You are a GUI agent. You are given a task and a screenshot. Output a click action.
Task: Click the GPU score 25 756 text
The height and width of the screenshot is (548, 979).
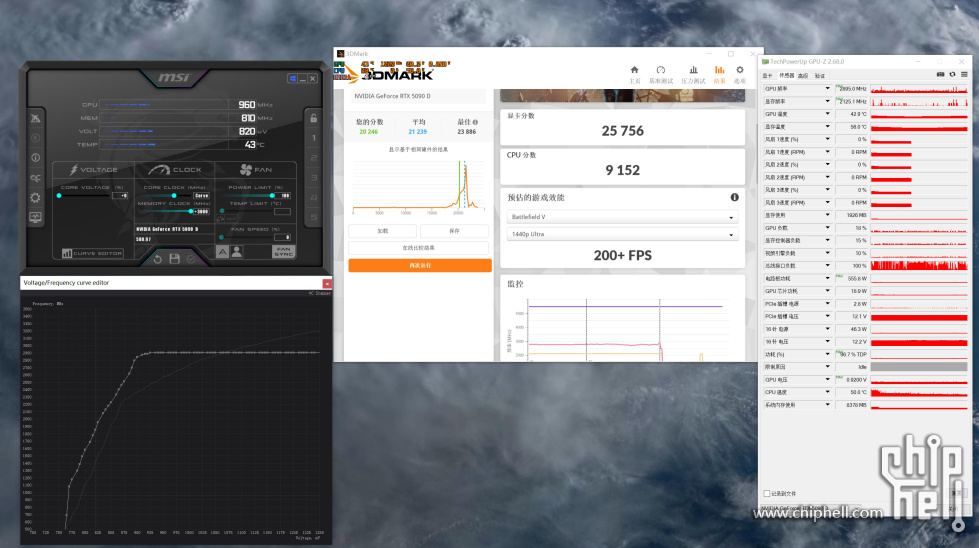tap(622, 131)
